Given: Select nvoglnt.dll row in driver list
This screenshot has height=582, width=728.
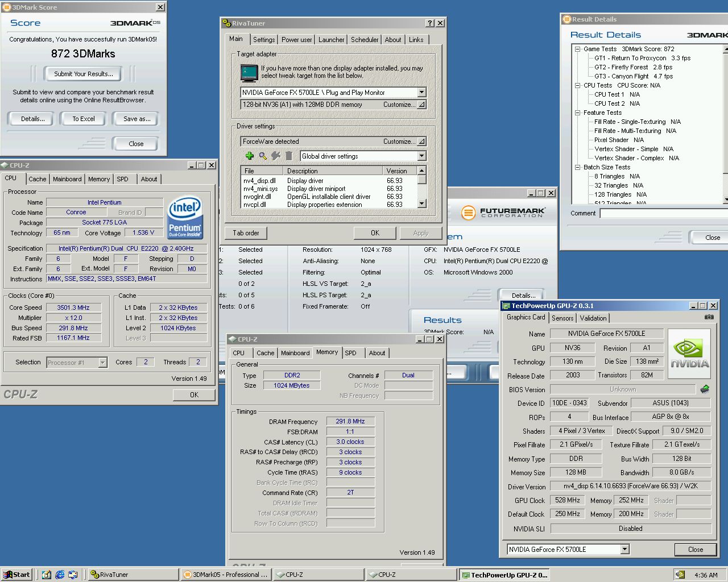Looking at the screenshot, I should pos(329,197).
